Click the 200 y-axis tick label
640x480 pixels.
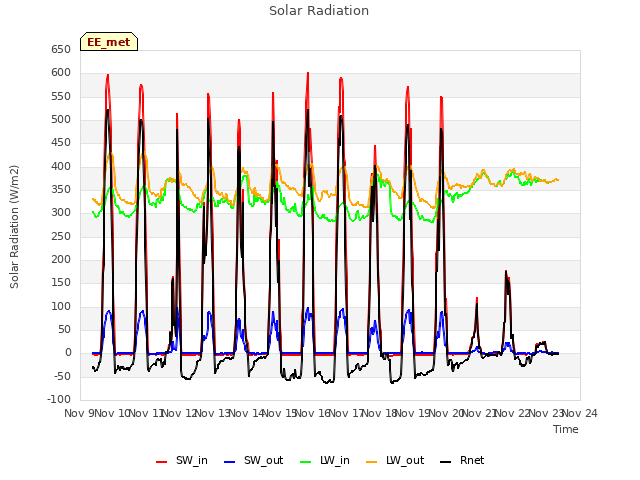pos(61,260)
